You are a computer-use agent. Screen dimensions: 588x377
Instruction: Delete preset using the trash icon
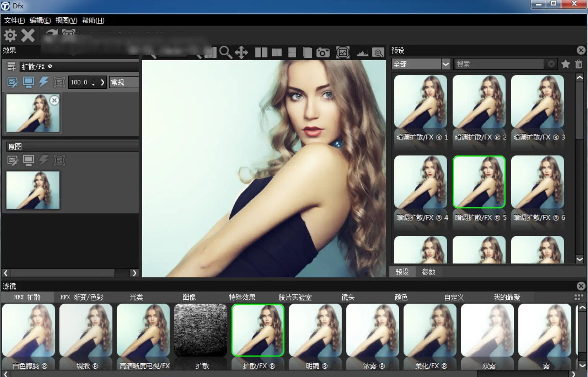(x=578, y=64)
